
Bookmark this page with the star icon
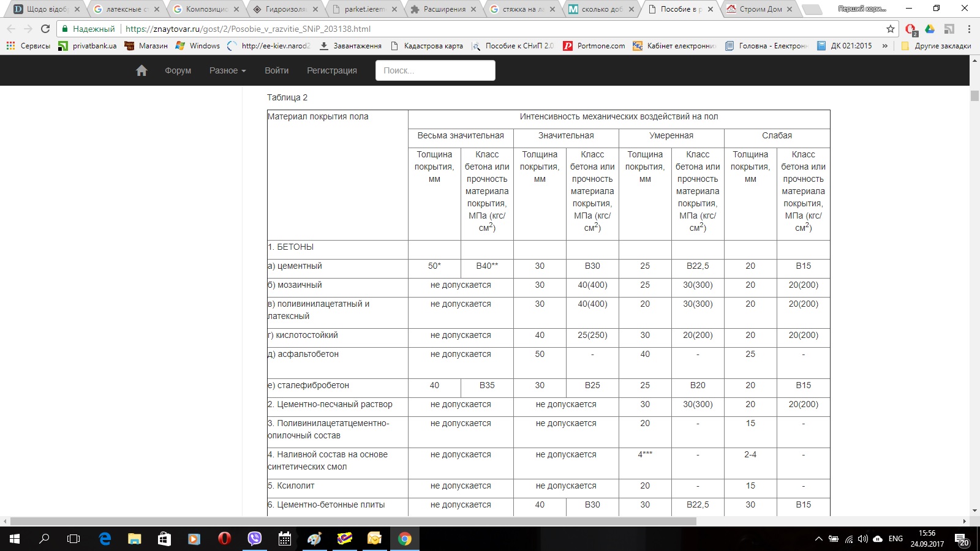point(891,29)
